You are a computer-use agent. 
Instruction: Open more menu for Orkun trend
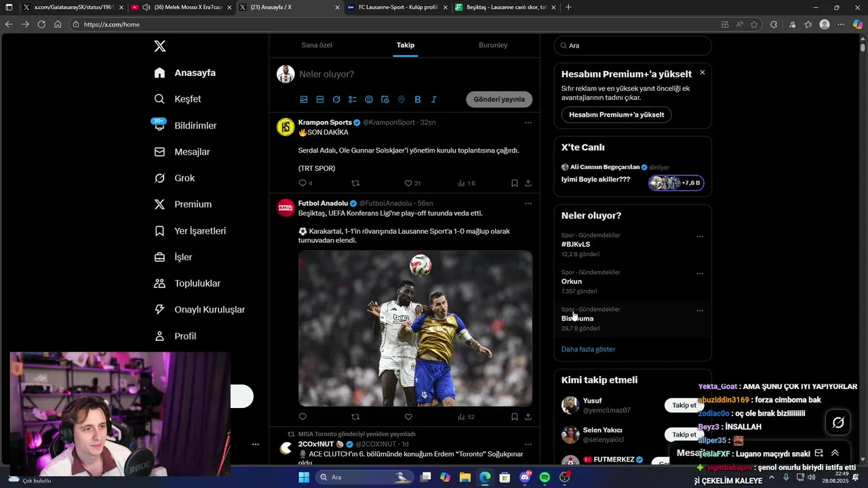[700, 274]
